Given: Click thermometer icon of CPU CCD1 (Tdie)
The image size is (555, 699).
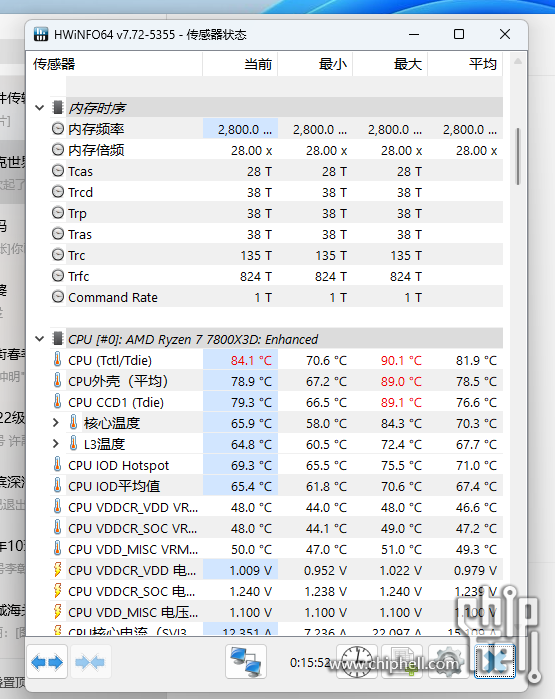Looking at the screenshot, I should pyautogui.click(x=58, y=401).
